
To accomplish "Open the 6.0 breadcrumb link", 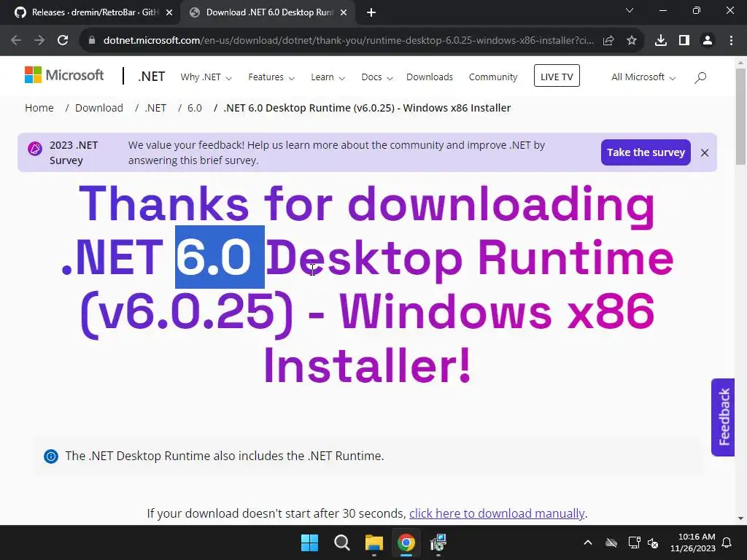I will click(194, 108).
